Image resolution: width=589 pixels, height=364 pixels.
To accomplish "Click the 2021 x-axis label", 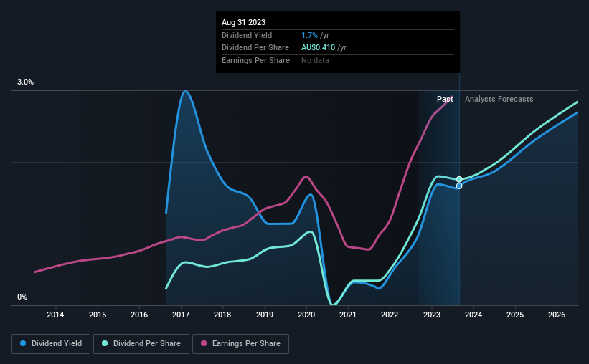I will point(348,315).
